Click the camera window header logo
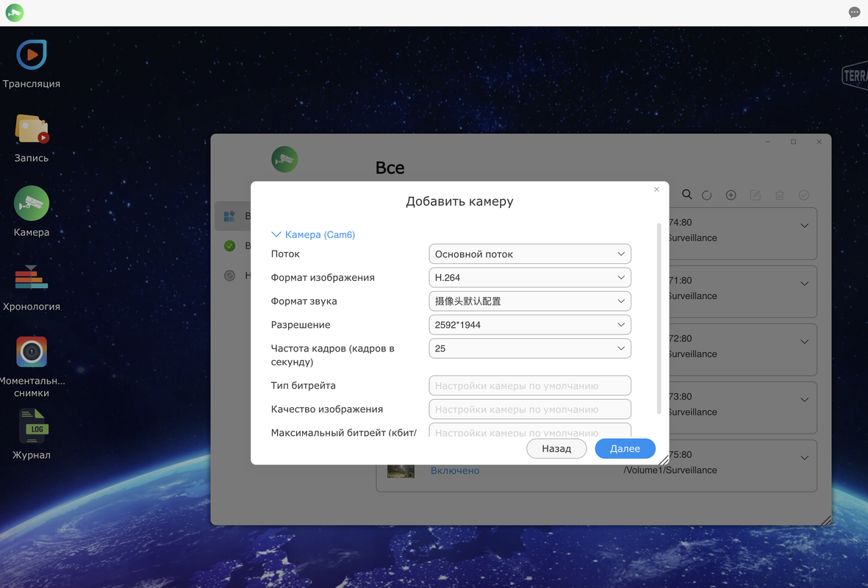The height and width of the screenshot is (588, 868). [x=284, y=159]
